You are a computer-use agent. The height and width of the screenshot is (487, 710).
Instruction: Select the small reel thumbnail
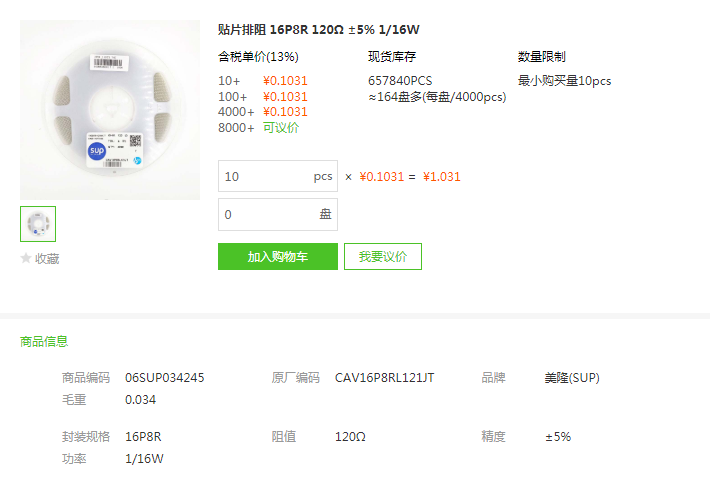38,224
